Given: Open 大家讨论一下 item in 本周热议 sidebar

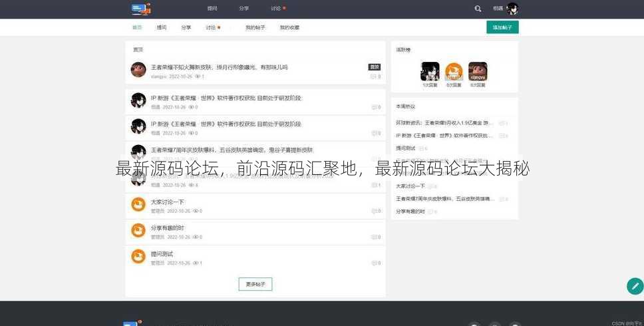Looking at the screenshot, I should point(410,186).
